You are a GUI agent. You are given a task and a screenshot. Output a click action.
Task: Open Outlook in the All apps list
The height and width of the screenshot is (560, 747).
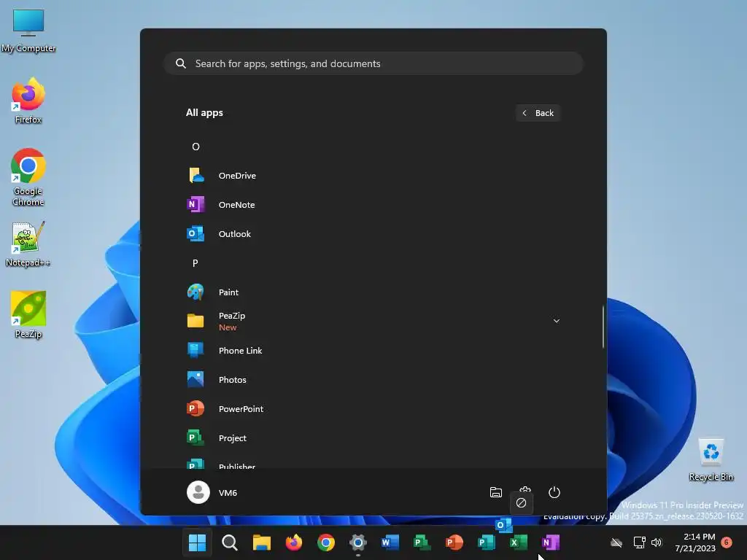point(373,234)
